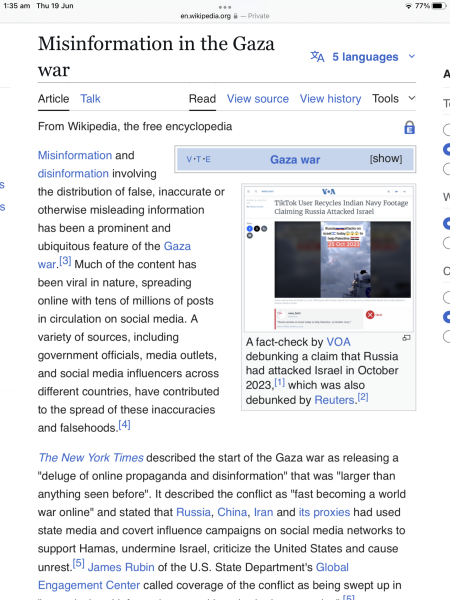The width and height of the screenshot is (450, 600).
Task: Click the languages translate icon
Action: pos(317,57)
